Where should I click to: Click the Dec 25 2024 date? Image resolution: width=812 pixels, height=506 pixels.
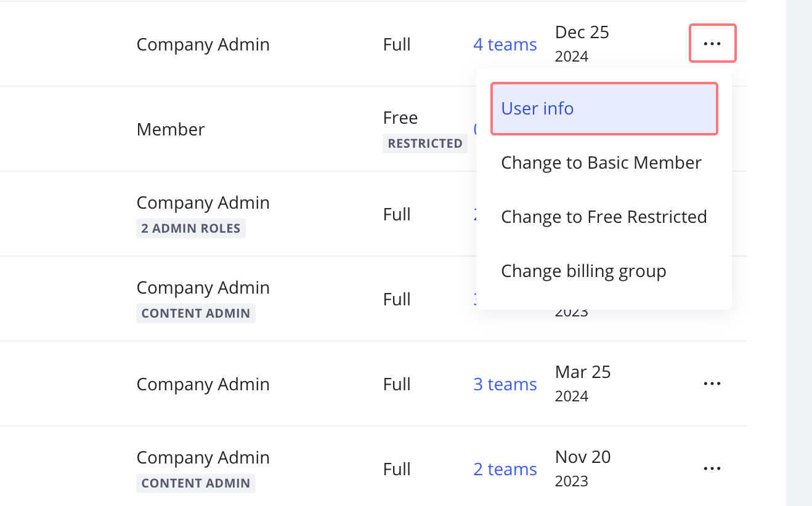tap(582, 43)
